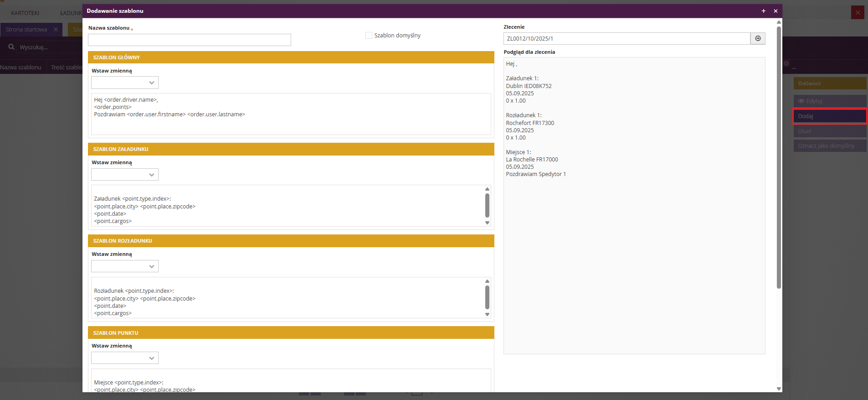
Task: Click into the Szablon główny text area
Action: pos(291,114)
